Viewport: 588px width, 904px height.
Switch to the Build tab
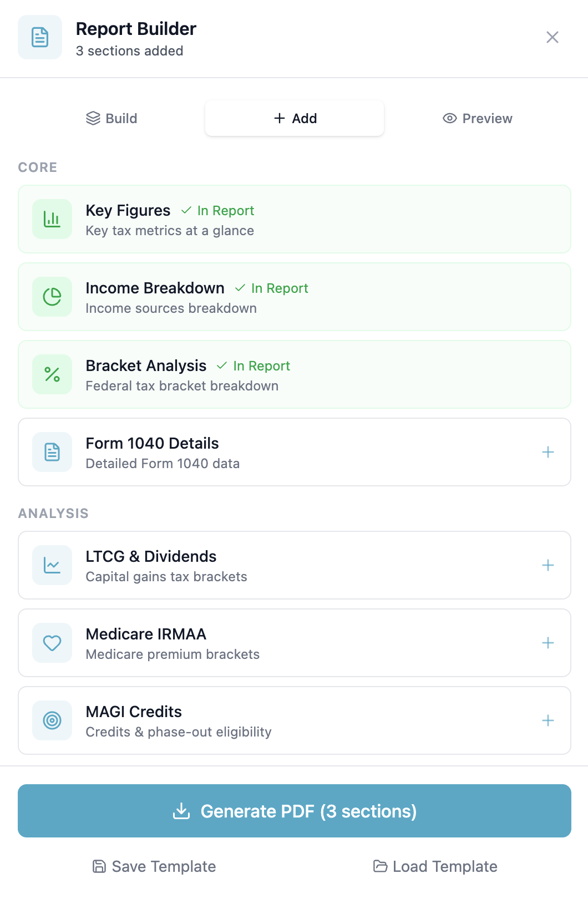click(111, 118)
